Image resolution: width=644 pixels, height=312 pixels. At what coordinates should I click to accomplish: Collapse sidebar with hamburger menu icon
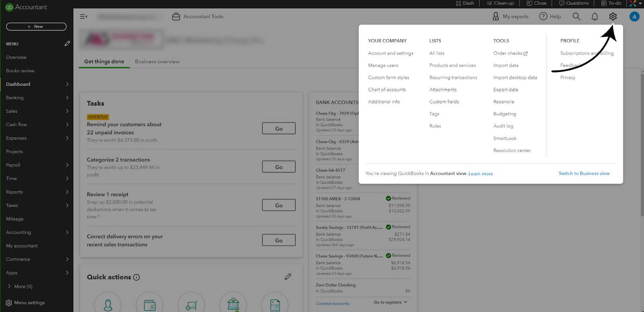point(83,16)
